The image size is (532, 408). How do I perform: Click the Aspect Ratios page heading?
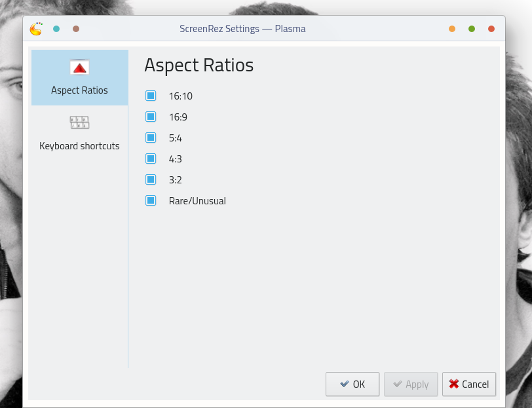coord(199,65)
